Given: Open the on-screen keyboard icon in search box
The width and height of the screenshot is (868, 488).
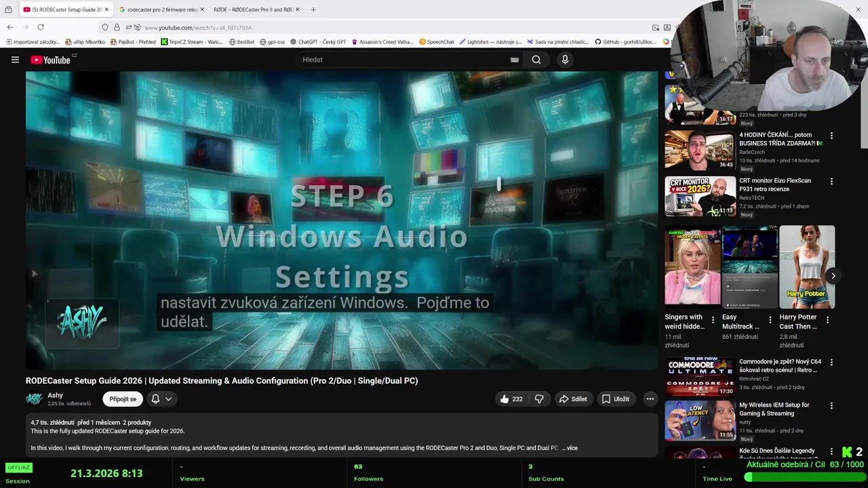Looking at the screenshot, I should click(x=514, y=60).
